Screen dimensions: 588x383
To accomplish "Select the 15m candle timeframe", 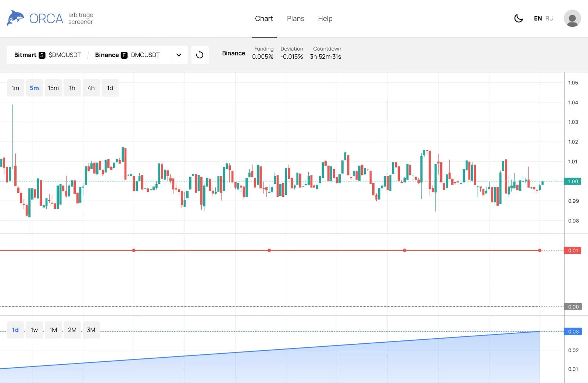I will [x=53, y=88].
